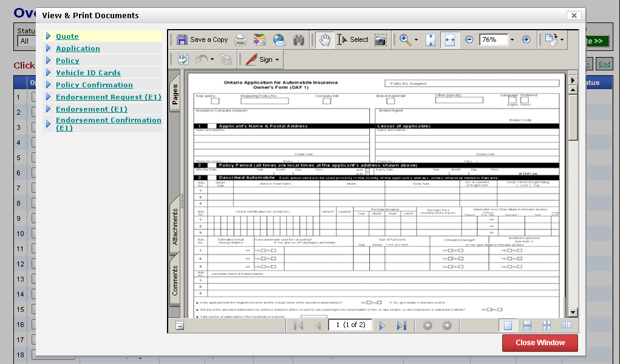The width and height of the screenshot is (620, 364).
Task: Open the rotate view dropdown arrow
Action: (x=562, y=40)
